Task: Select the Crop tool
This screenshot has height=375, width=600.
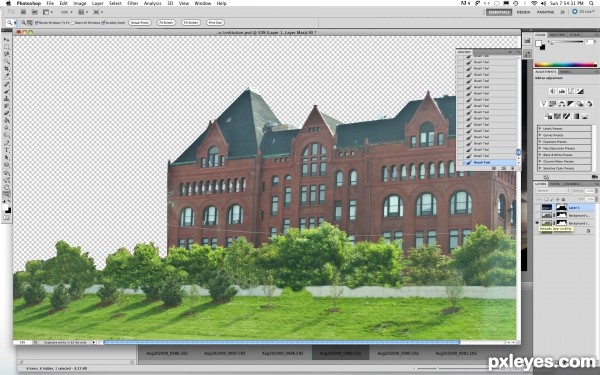Action: click(x=7, y=69)
